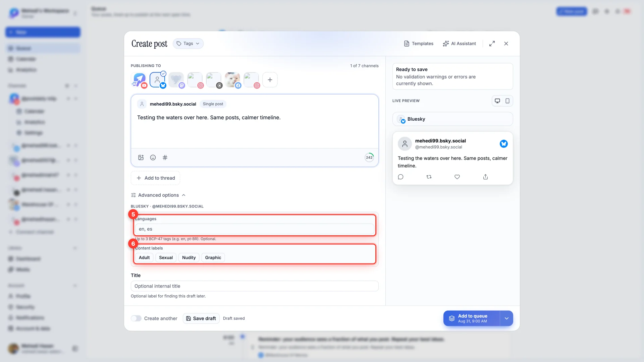The width and height of the screenshot is (644, 362).
Task: Click into the post text area
Action: coord(255,129)
